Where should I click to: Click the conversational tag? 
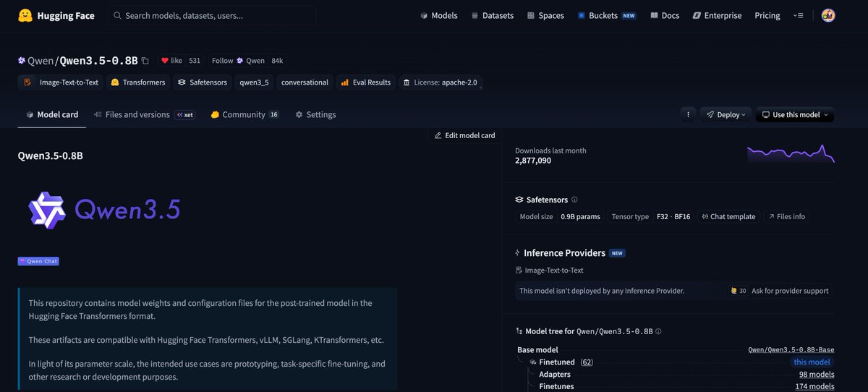coord(305,82)
